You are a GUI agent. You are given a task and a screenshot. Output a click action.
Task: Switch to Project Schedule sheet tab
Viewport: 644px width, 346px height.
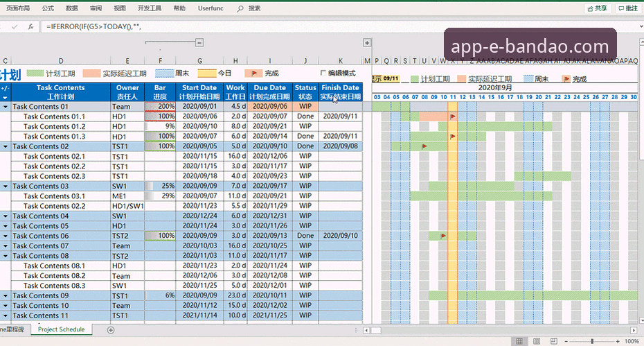(x=61, y=330)
